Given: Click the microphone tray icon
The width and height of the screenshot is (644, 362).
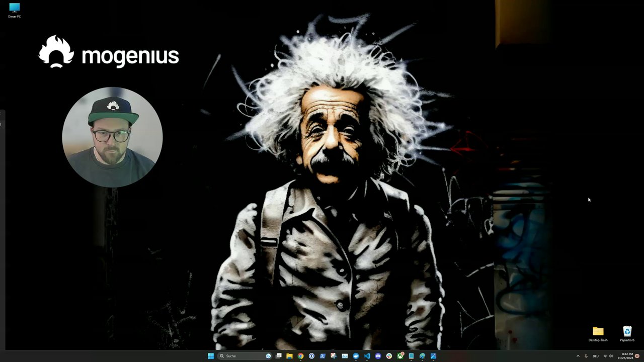Looking at the screenshot, I should click(586, 356).
